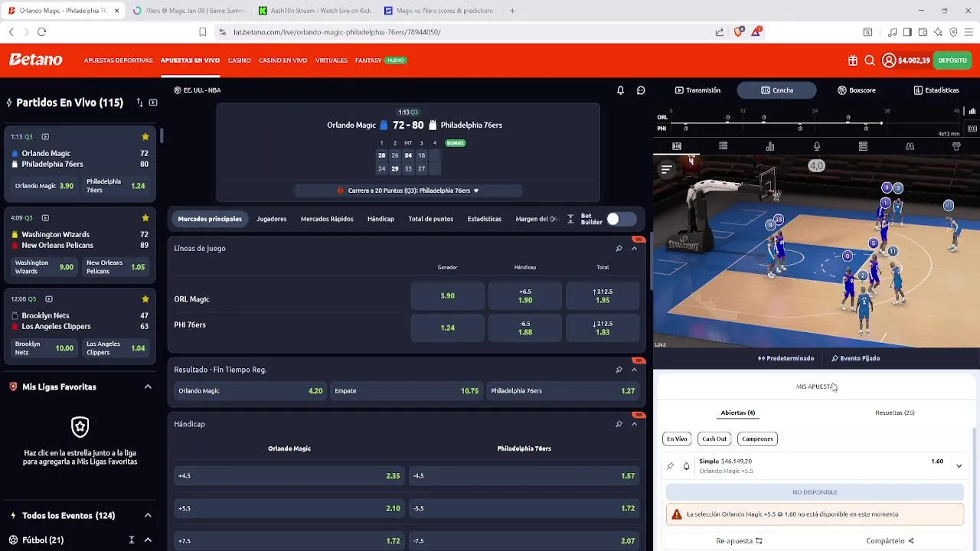Unfavorite the Orlando Magic match star
Image resolution: width=980 pixels, height=551 pixels.
pyautogui.click(x=145, y=137)
